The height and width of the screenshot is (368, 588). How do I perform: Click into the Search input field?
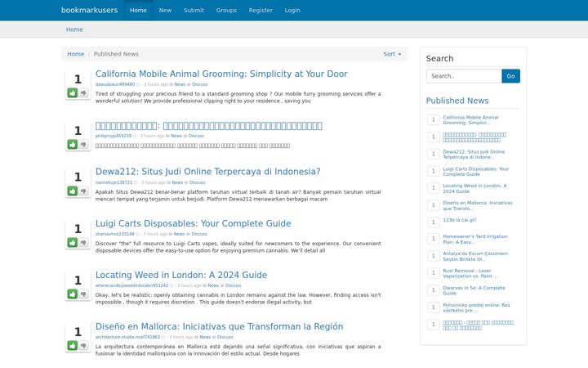click(x=464, y=76)
